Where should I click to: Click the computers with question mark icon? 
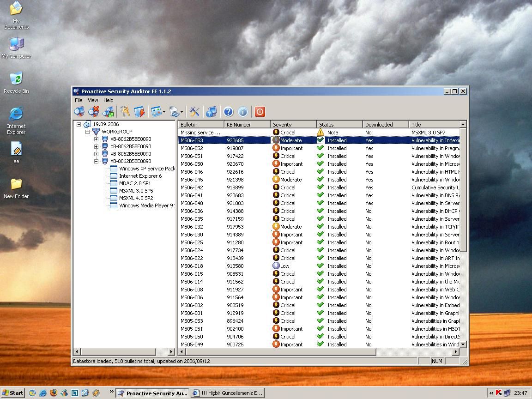(212, 112)
